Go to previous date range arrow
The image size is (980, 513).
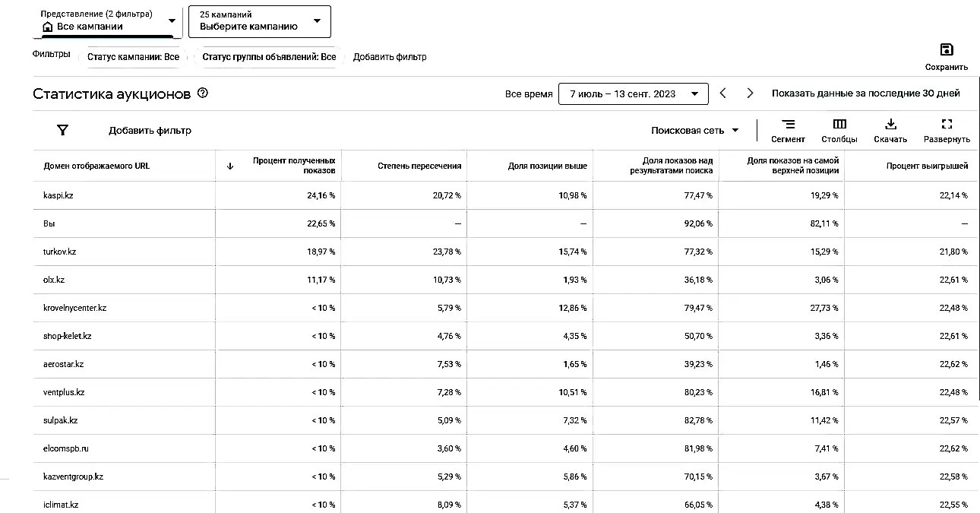pyautogui.click(x=723, y=93)
